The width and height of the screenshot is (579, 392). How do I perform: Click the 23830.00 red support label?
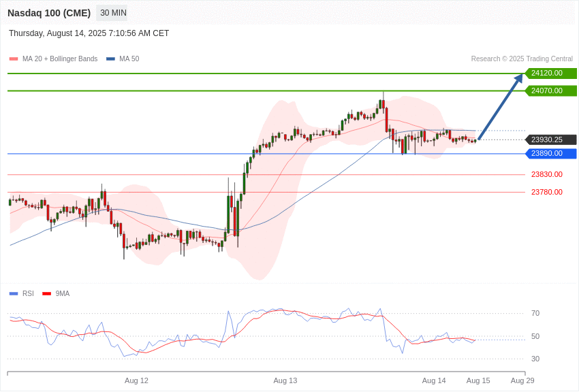click(547, 174)
